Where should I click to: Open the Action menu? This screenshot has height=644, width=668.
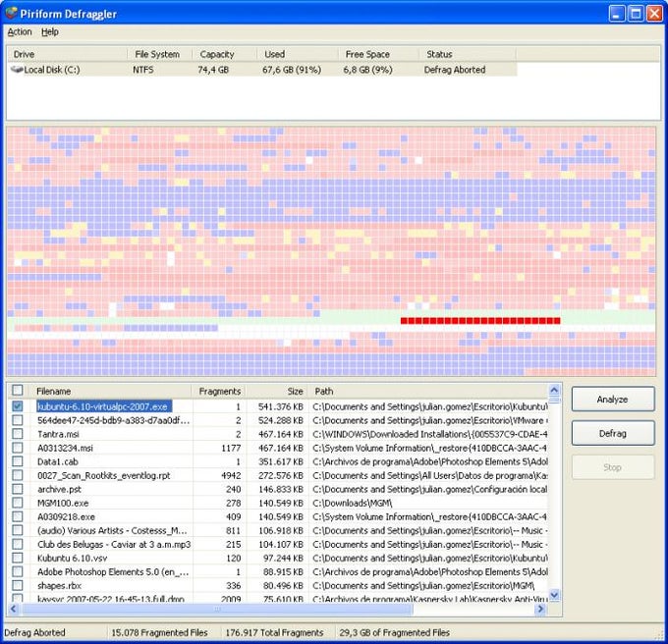coord(20,32)
